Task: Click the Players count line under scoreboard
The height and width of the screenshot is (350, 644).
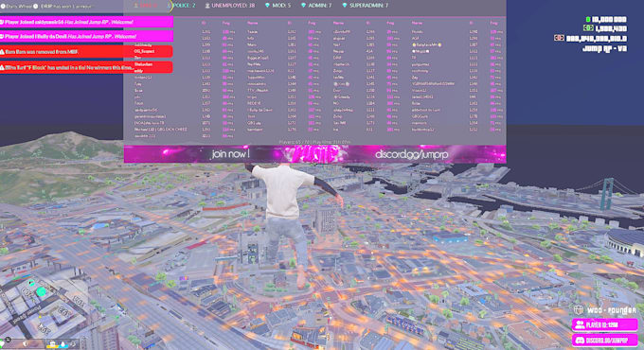Action: 314,142
